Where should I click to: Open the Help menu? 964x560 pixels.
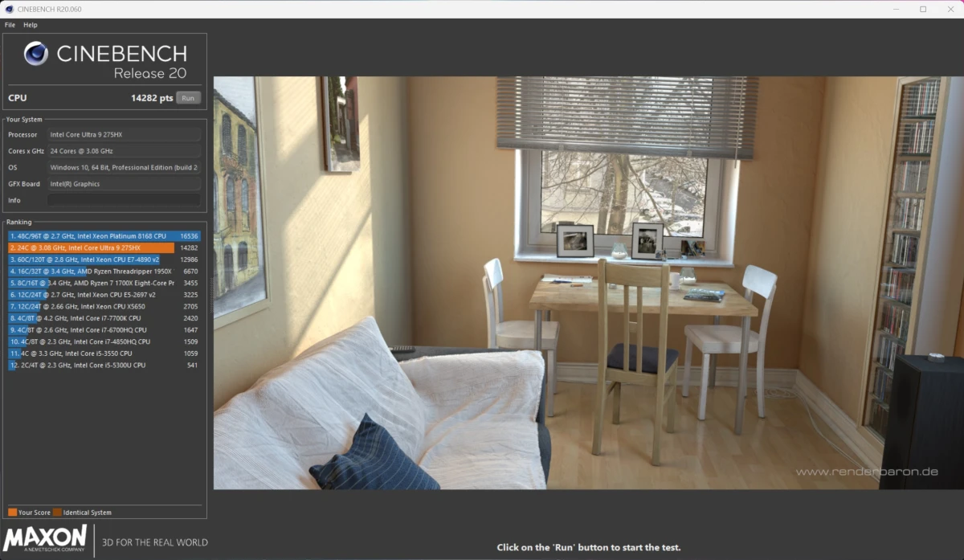31,25
